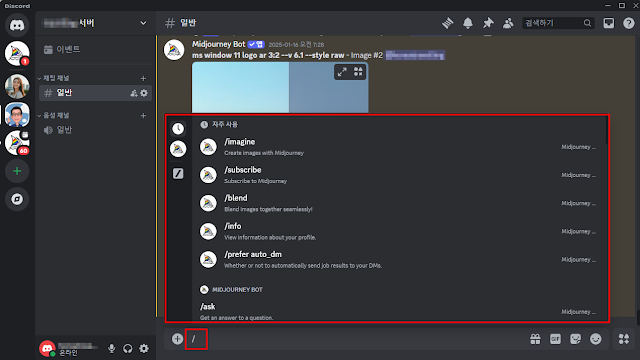Create a channel in 음성 채널

pyautogui.click(x=143, y=116)
